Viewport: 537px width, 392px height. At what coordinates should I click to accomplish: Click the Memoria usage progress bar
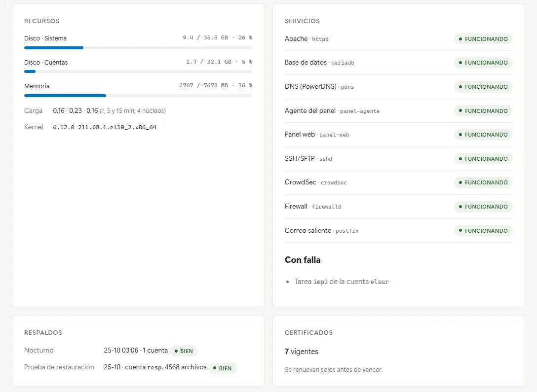tap(138, 96)
